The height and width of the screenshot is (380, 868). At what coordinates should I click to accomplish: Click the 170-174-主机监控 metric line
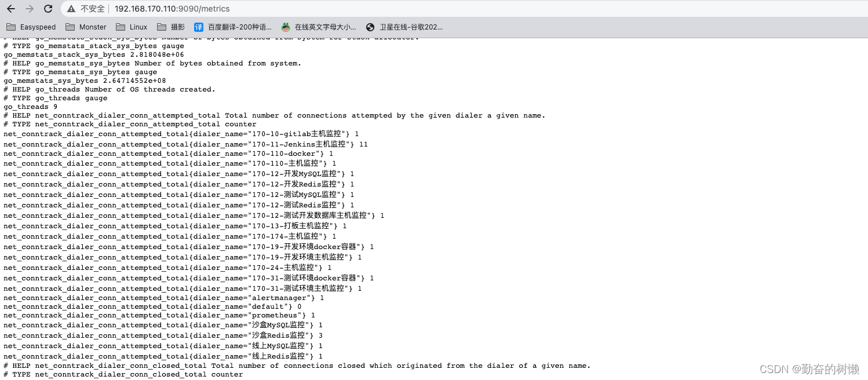[170, 236]
